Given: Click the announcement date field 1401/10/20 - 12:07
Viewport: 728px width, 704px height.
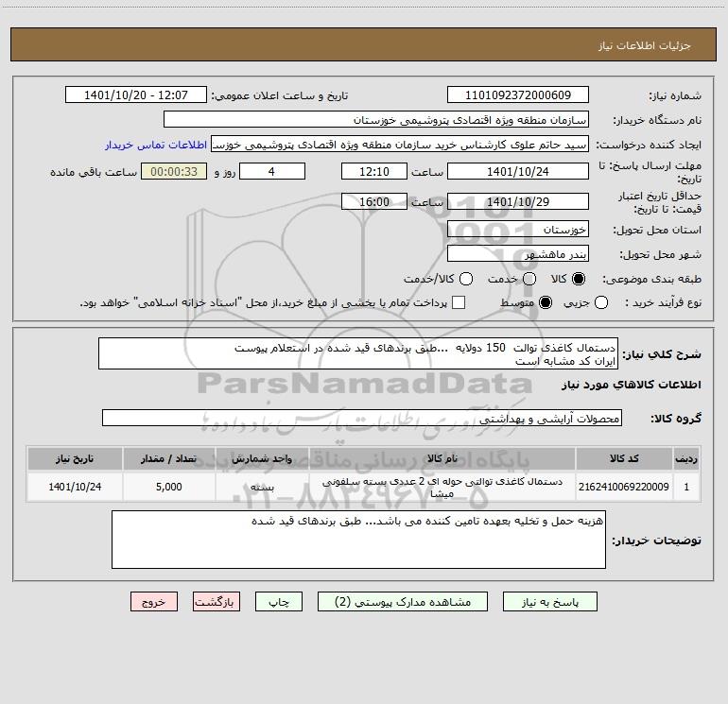Looking at the screenshot, I should tap(136, 94).
